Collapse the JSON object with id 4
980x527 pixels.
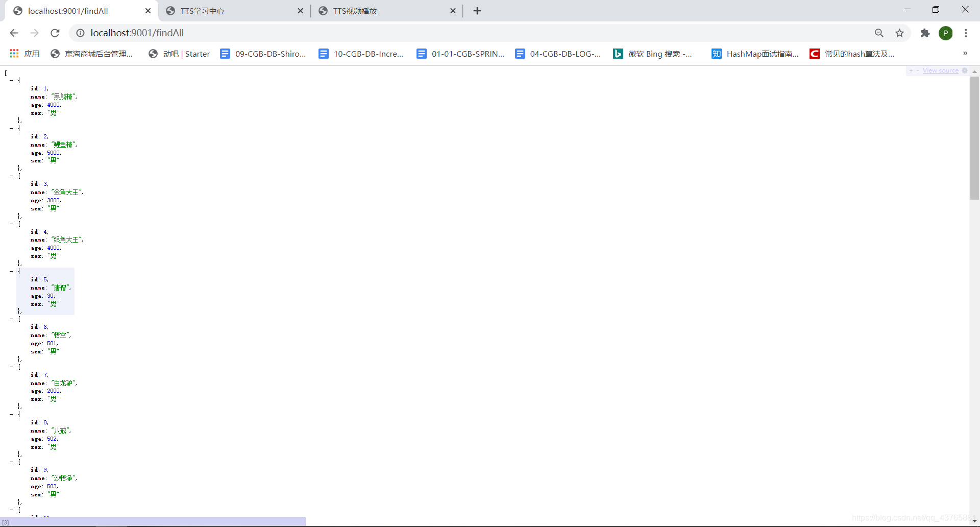[11, 224]
